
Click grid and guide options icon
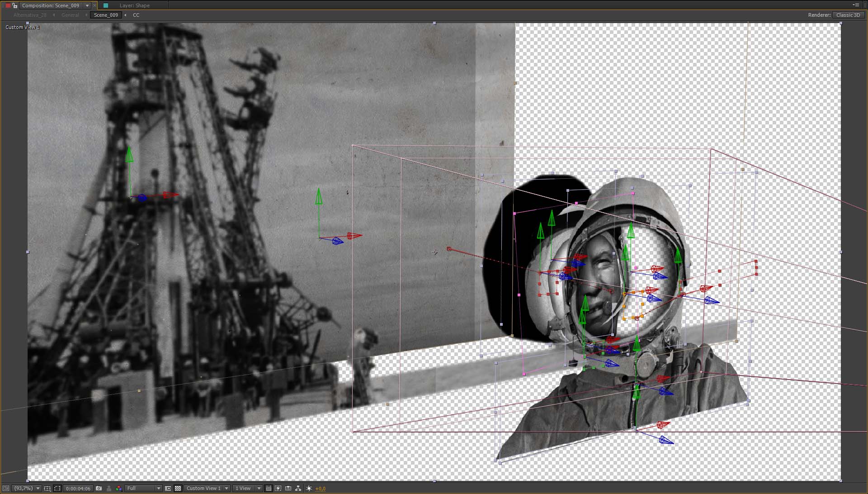(x=47, y=488)
